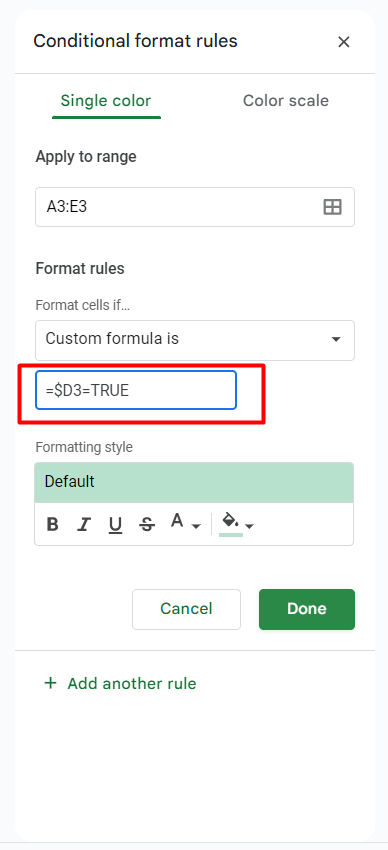Toggle strikethrough formatting style
This screenshot has width=388, height=850.
tap(146, 524)
